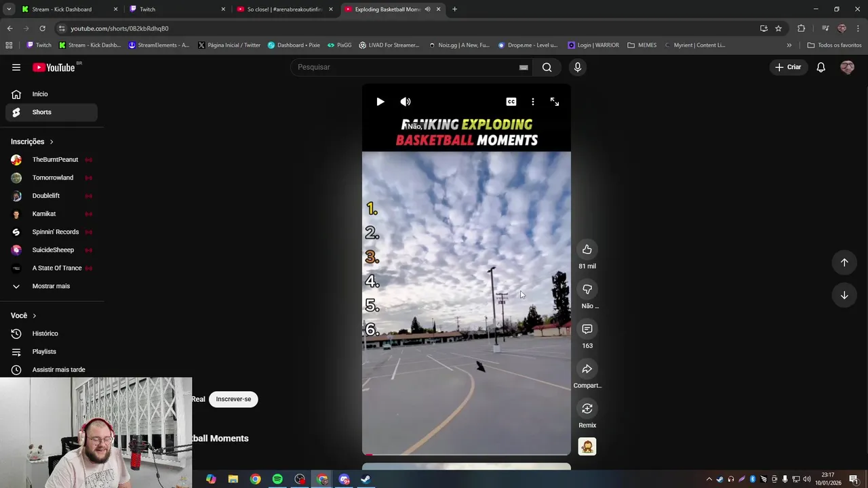Seek on the Short's red progress bar
The image size is (868, 488).
(x=467, y=455)
